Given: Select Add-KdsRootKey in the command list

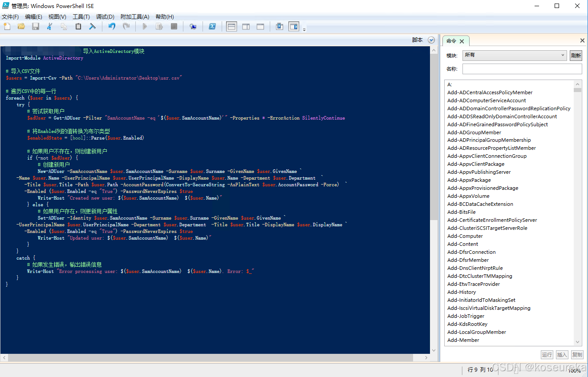Looking at the screenshot, I should pyautogui.click(x=467, y=324).
